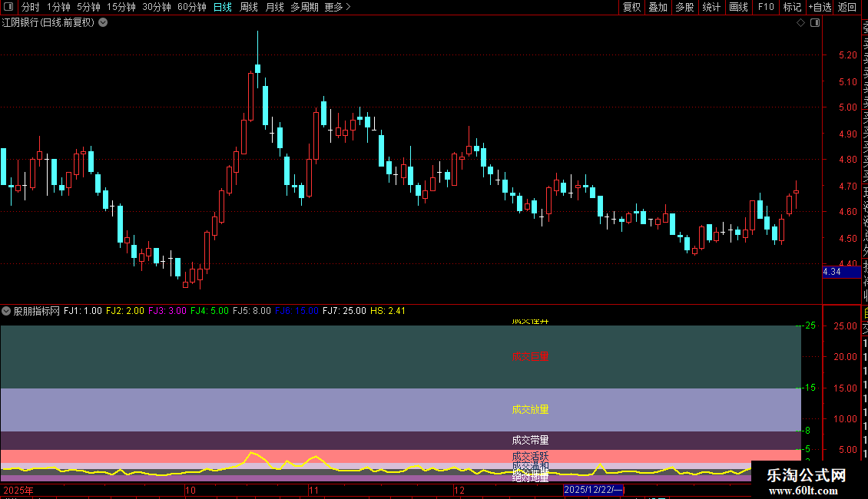Click the 返回 back button
This screenshot has height=499, width=868.
tap(847, 7)
